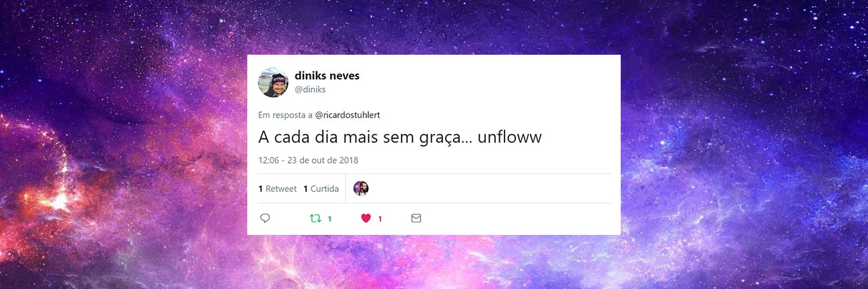Click the date 23 de out de 2018
Image resolution: width=868 pixels, height=289 pixels.
pos(323,160)
